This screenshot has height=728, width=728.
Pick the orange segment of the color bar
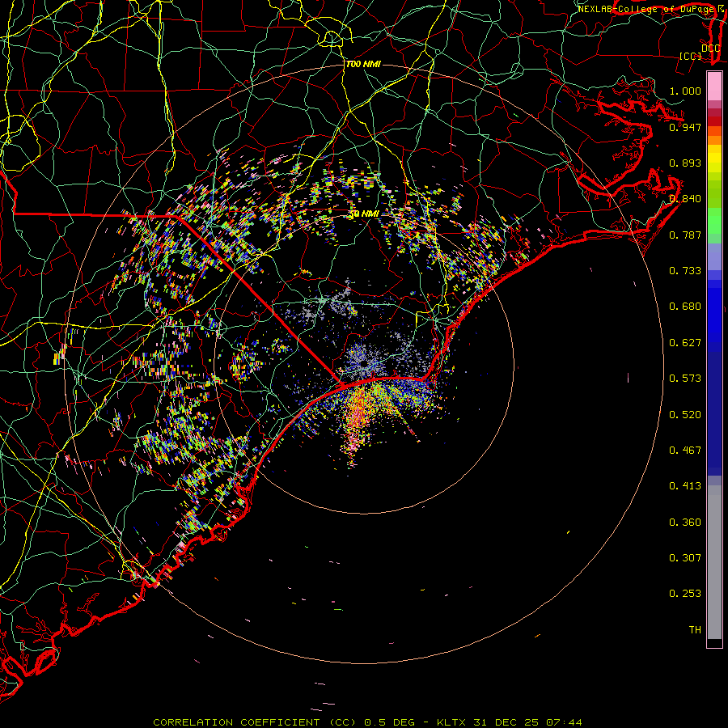point(714,140)
